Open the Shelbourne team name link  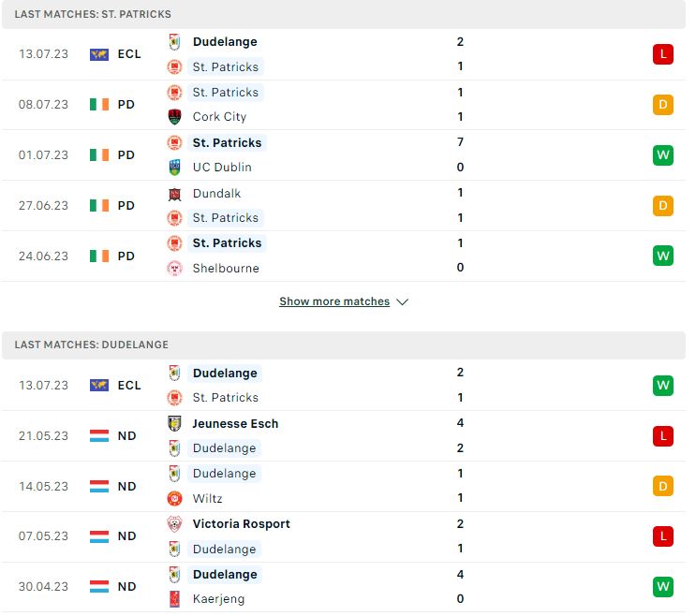click(226, 269)
